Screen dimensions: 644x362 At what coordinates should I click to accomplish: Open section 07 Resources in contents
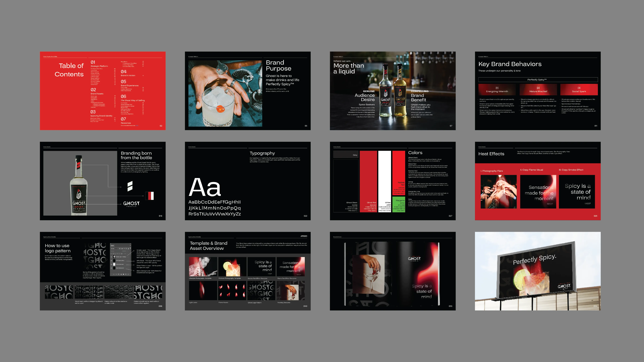(x=126, y=123)
